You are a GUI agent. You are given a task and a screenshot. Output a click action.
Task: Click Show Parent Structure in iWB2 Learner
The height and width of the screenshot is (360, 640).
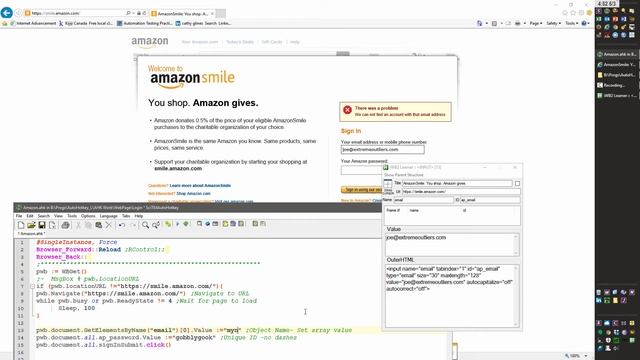click(x=404, y=175)
